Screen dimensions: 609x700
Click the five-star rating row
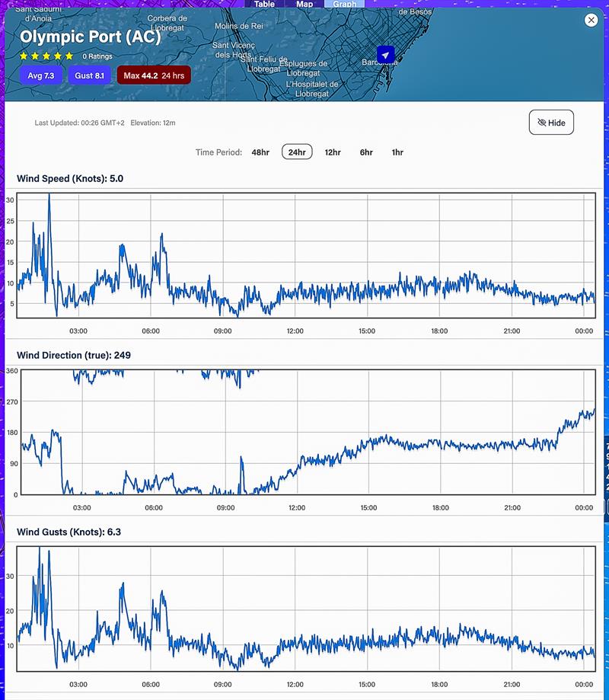[x=46, y=56]
